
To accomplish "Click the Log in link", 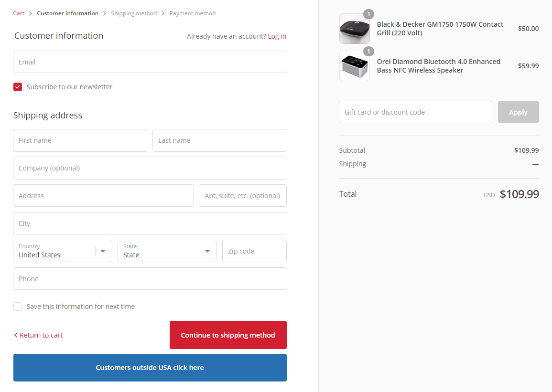I will (x=277, y=36).
